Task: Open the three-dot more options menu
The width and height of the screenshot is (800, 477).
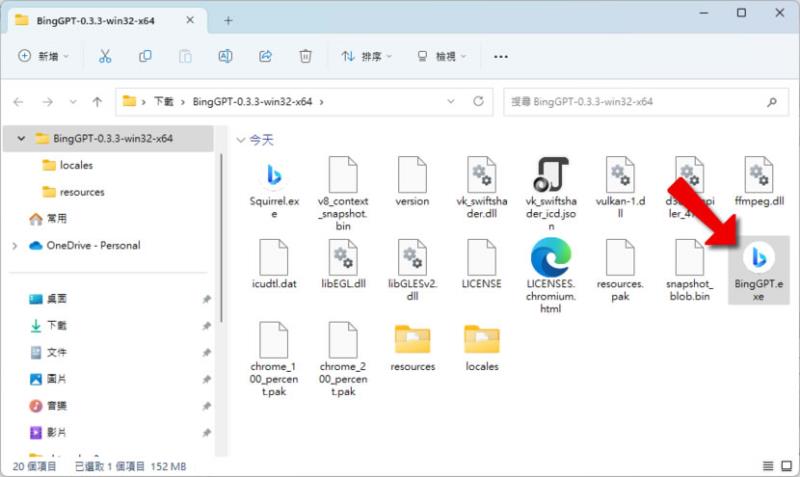Action: (501, 56)
